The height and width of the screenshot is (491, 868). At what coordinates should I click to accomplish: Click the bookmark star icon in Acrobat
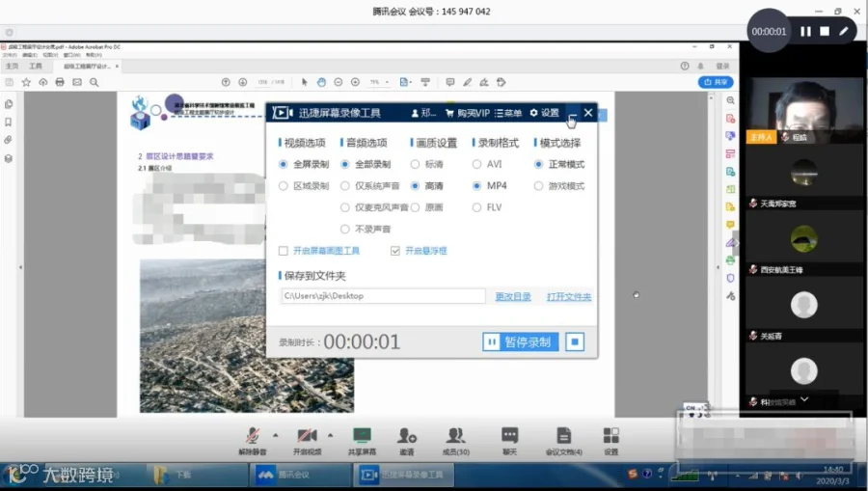click(x=26, y=83)
